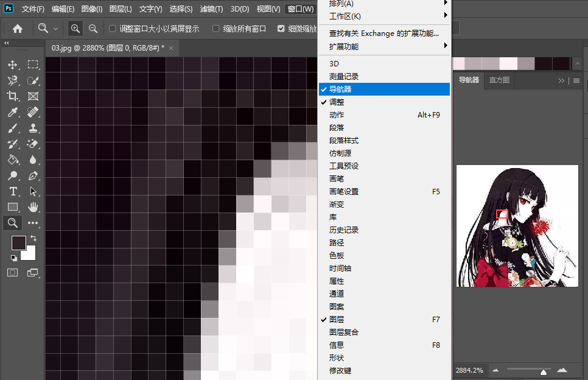Select the Healing Brush tool
Image resolution: width=588 pixels, height=380 pixels.
tap(33, 112)
